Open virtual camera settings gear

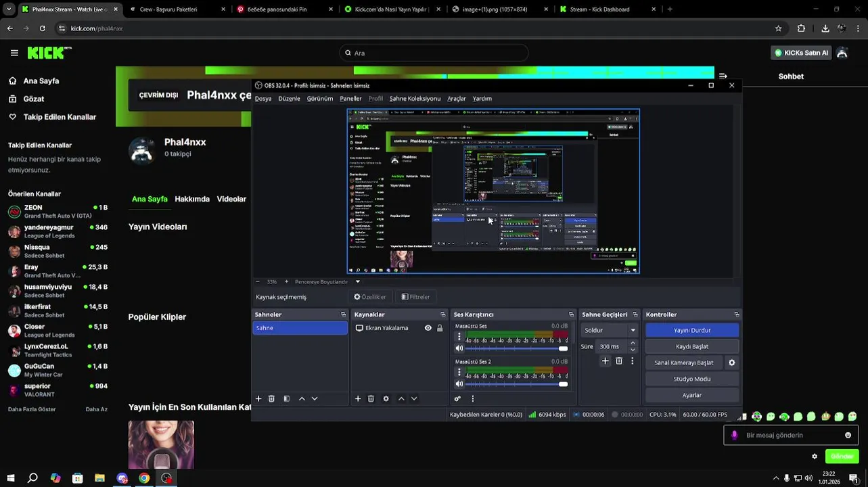[x=731, y=363]
